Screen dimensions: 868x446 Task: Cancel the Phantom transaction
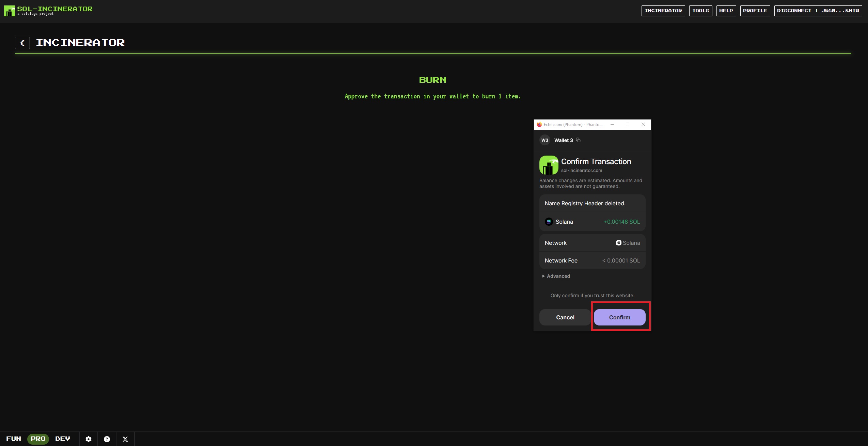(565, 317)
